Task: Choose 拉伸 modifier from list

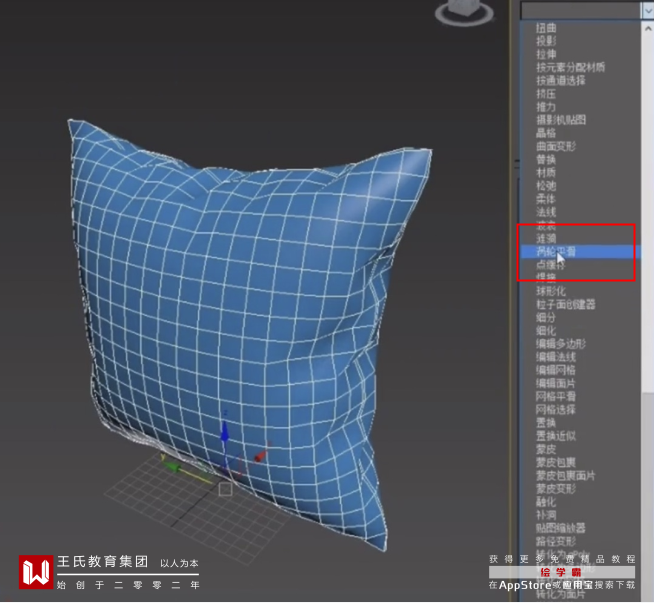Action: click(546, 54)
